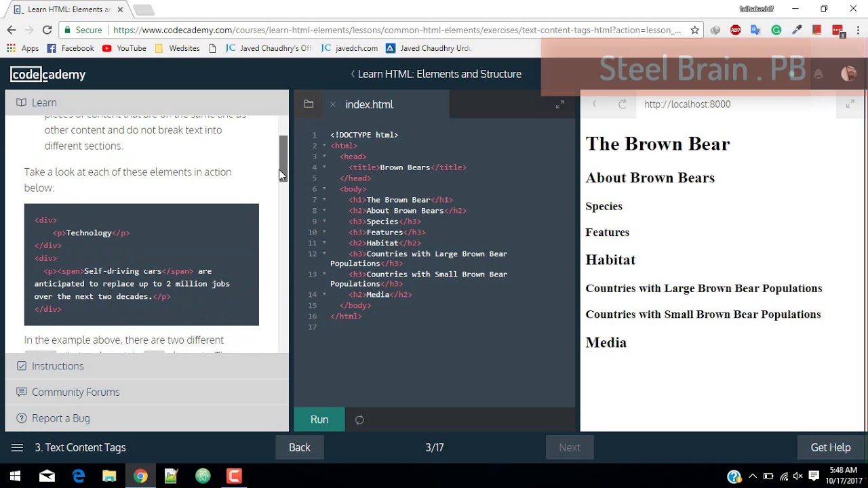Open the Google Translate extension
The image size is (868, 488).
(x=756, y=30)
